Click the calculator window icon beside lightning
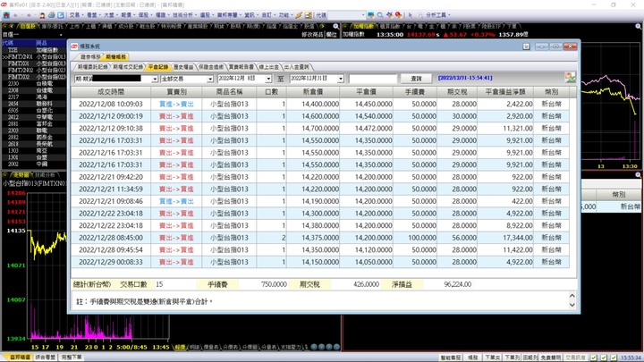The height and width of the screenshot is (362, 644). (x=308, y=15)
